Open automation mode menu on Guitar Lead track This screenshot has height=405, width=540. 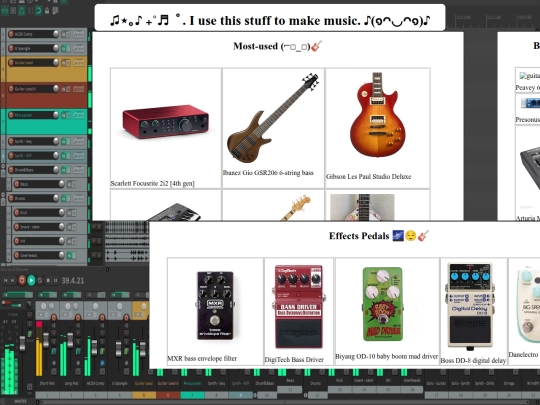click(x=79, y=62)
